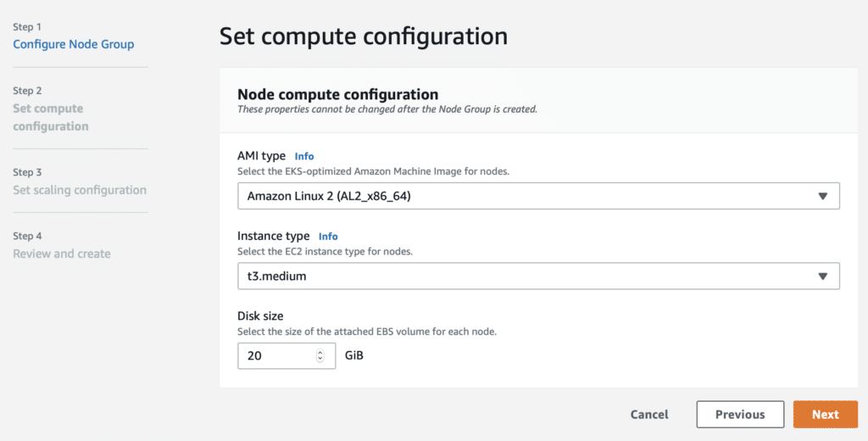The width and height of the screenshot is (868, 441).
Task: Select Step 4 Review and create
Action: (61, 254)
